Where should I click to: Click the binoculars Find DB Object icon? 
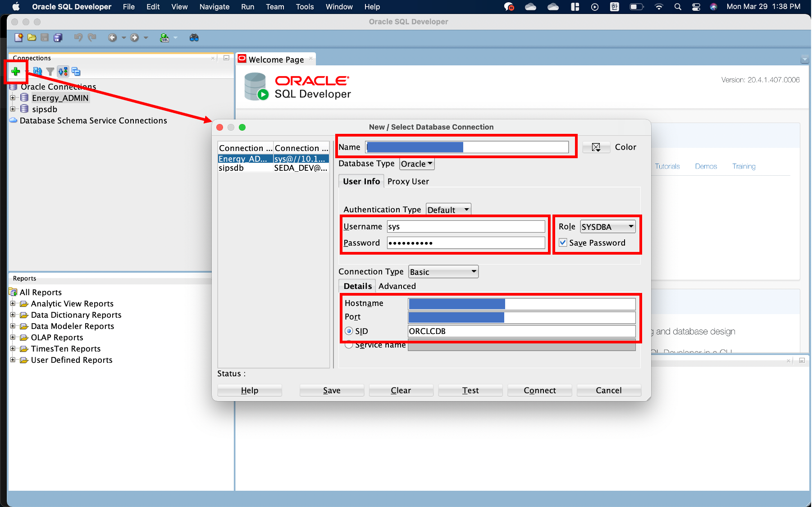pyautogui.click(x=194, y=38)
